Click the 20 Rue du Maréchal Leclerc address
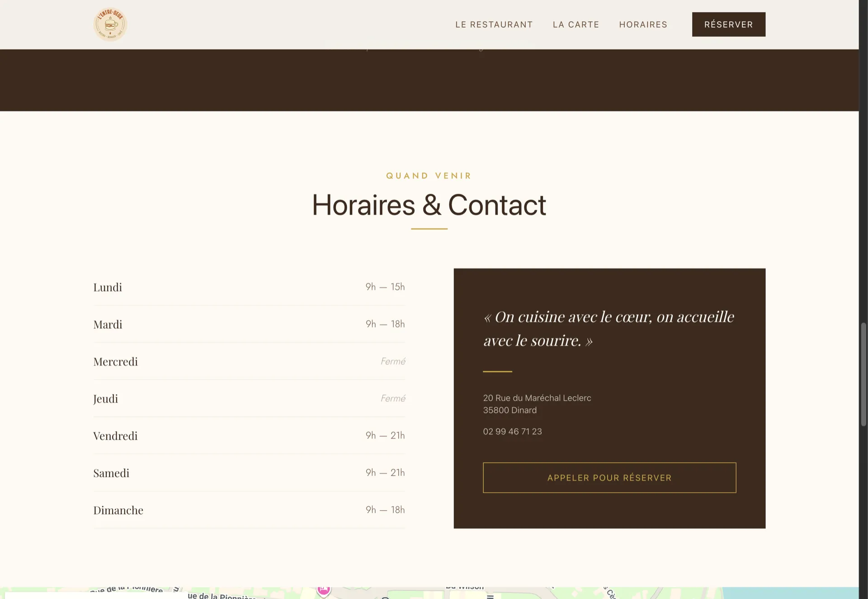The width and height of the screenshot is (868, 599). (537, 398)
